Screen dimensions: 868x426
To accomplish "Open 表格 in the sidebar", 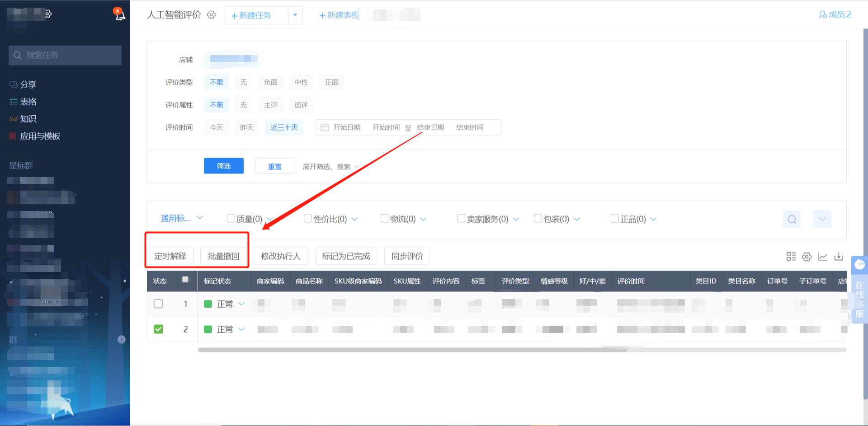I will [x=28, y=102].
